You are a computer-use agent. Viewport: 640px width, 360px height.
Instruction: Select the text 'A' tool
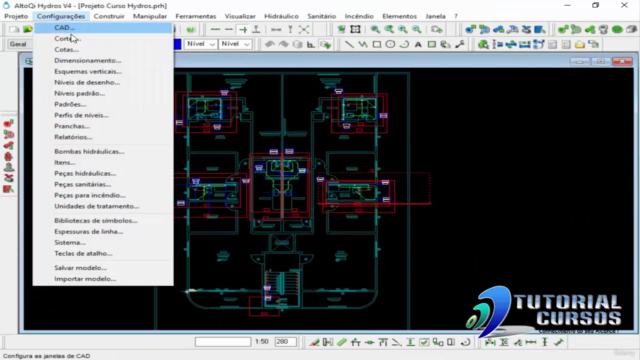click(418, 44)
